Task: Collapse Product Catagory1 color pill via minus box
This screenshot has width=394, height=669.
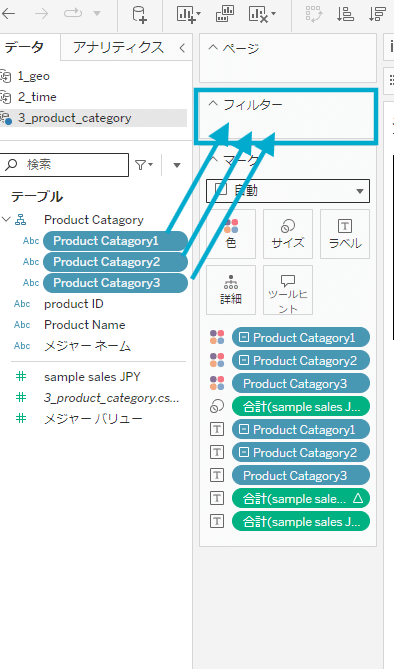Action: click(x=244, y=337)
